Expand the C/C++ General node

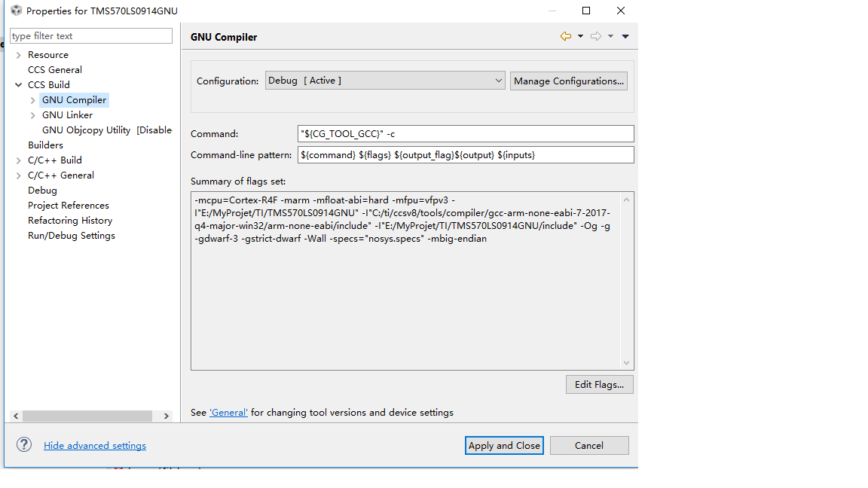pyautogui.click(x=19, y=175)
